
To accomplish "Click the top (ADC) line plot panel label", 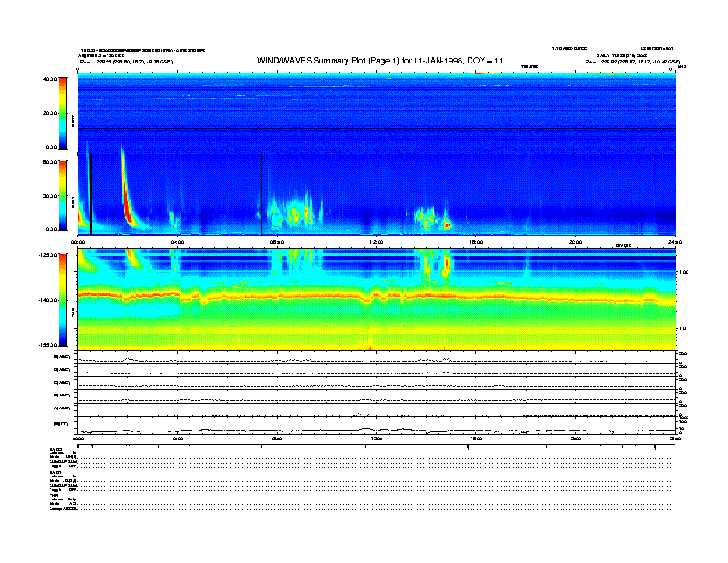I will [x=63, y=357].
